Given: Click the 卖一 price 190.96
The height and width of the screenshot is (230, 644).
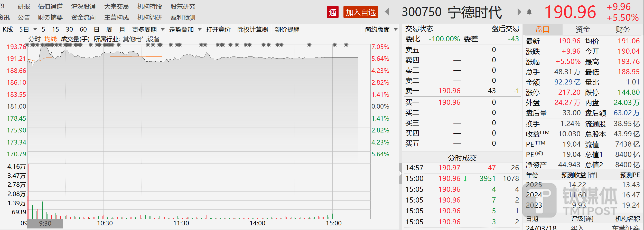Looking at the screenshot, I should tap(450, 91).
